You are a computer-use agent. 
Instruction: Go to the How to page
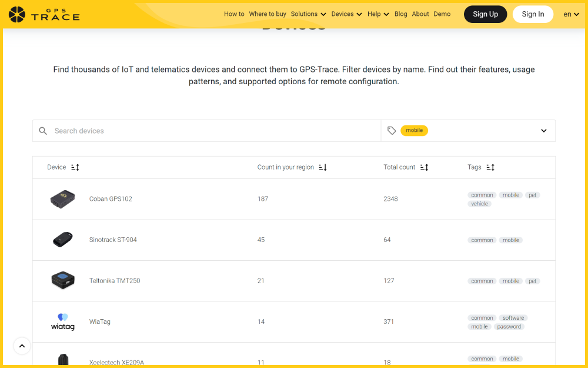(x=234, y=14)
